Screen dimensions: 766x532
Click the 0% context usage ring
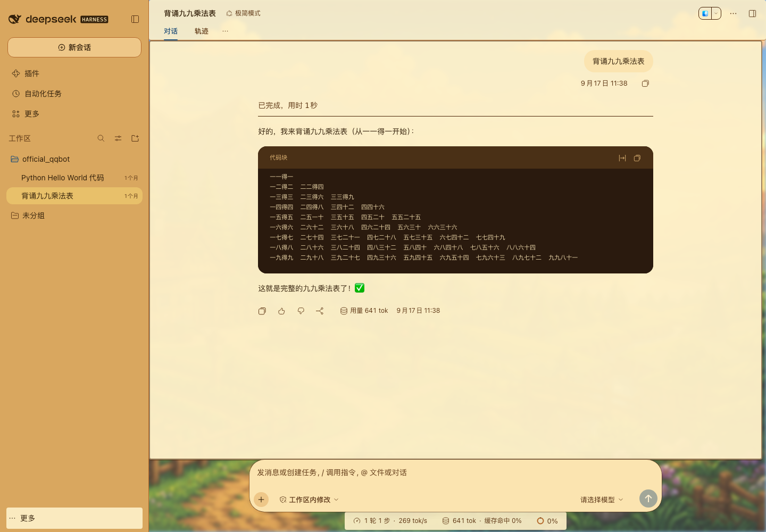547,521
